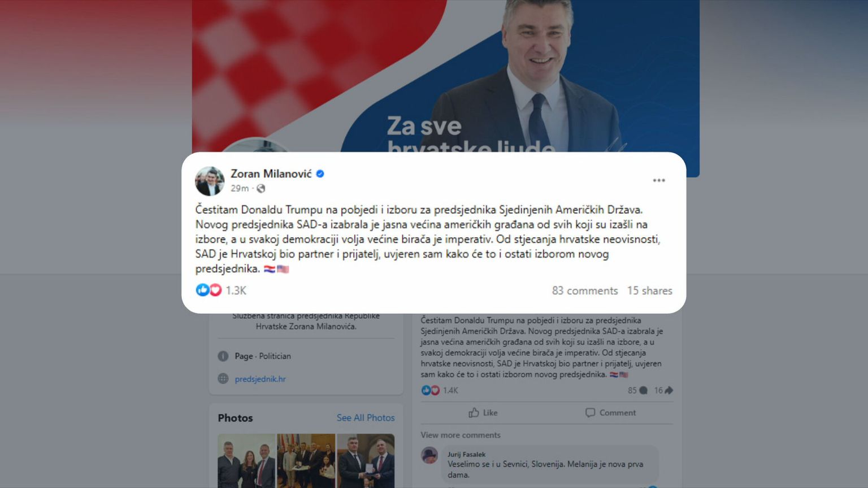Viewport: 868px width, 488px height.
Task: Open the first photo thumbnail in Photos
Action: pos(246,460)
